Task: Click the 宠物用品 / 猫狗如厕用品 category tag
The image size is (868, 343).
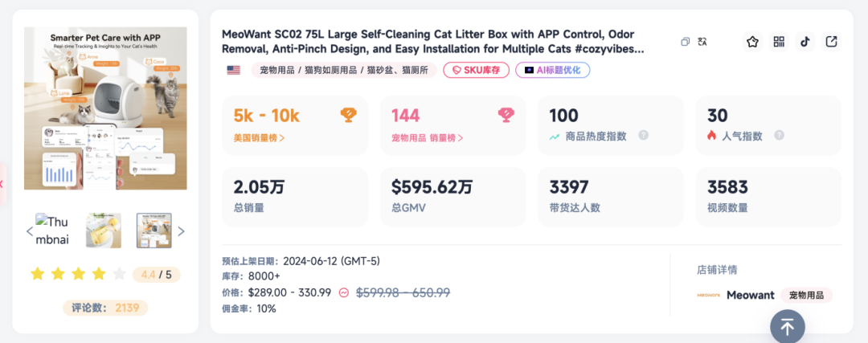Action: click(x=344, y=70)
